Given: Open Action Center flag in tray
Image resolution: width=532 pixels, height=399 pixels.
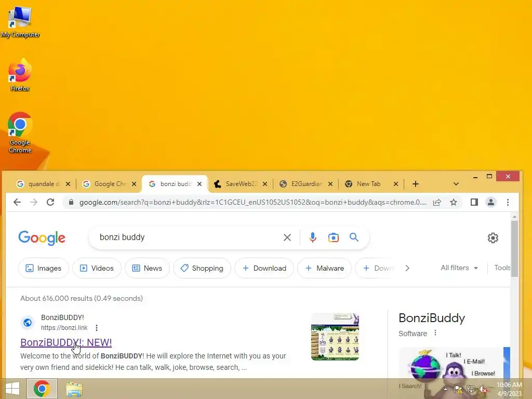Looking at the screenshot, I should [x=458, y=389].
